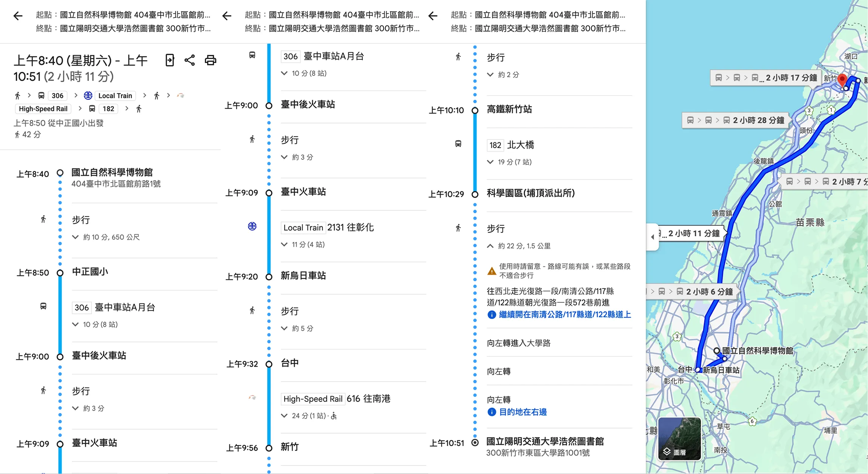Expand Local Train 2131 station list

[x=284, y=245]
